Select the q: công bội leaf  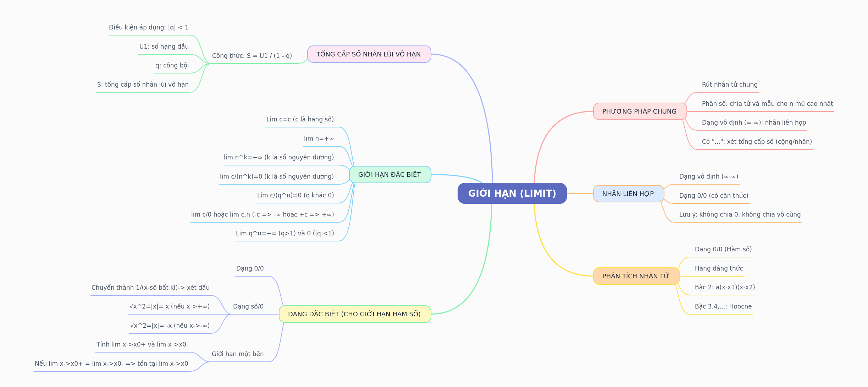pos(172,65)
